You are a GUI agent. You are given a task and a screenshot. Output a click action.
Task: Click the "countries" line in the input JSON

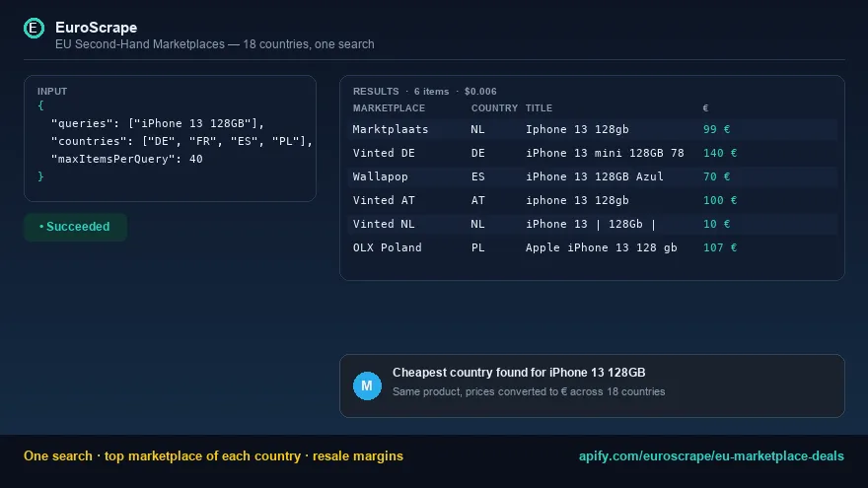[181, 141]
